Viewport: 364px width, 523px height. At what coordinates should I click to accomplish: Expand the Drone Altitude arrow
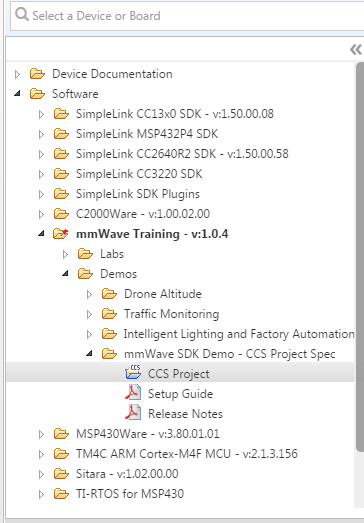point(89,294)
